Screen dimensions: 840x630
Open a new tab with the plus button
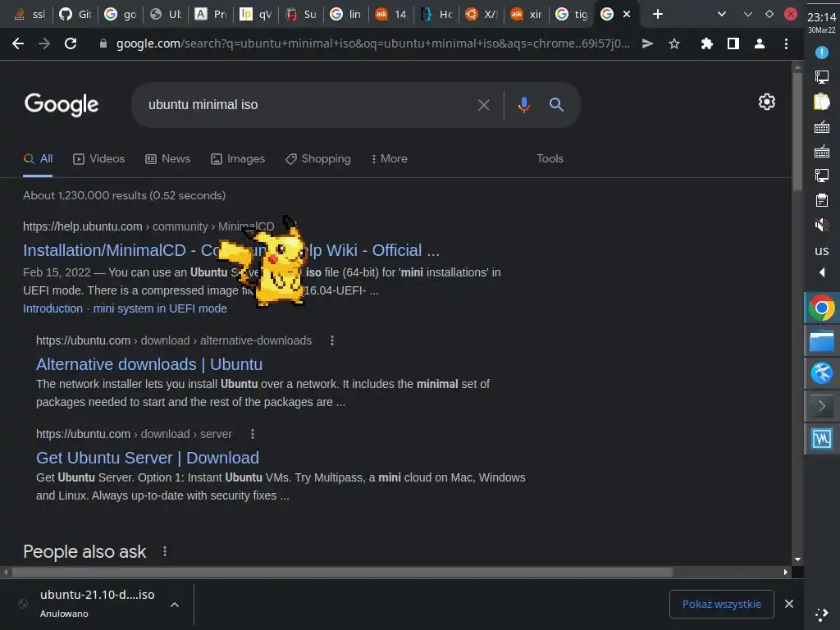(x=658, y=15)
